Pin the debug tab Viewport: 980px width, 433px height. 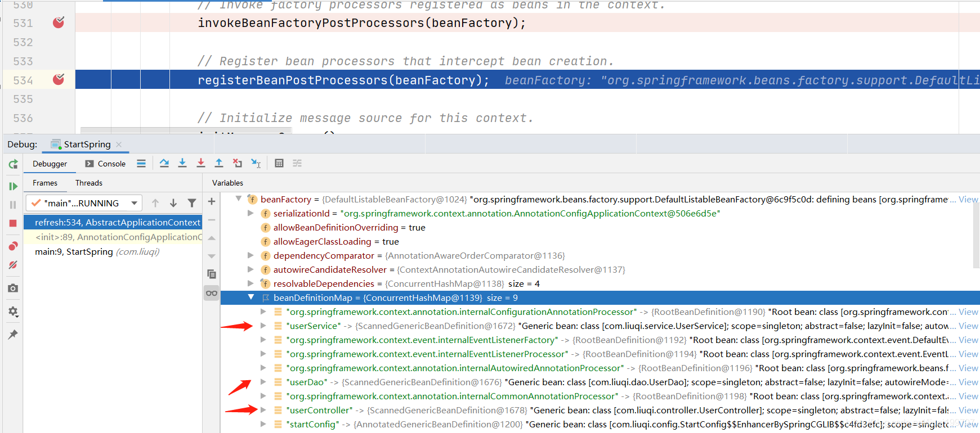coord(13,335)
